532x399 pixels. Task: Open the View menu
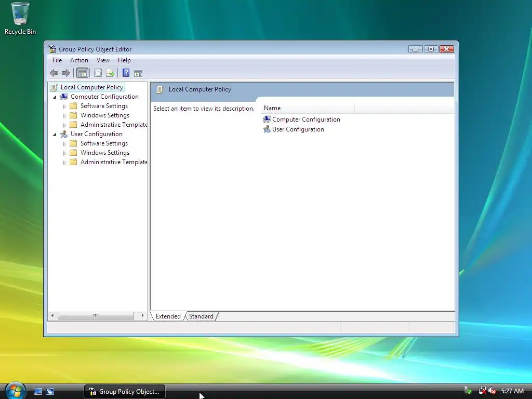tap(103, 60)
